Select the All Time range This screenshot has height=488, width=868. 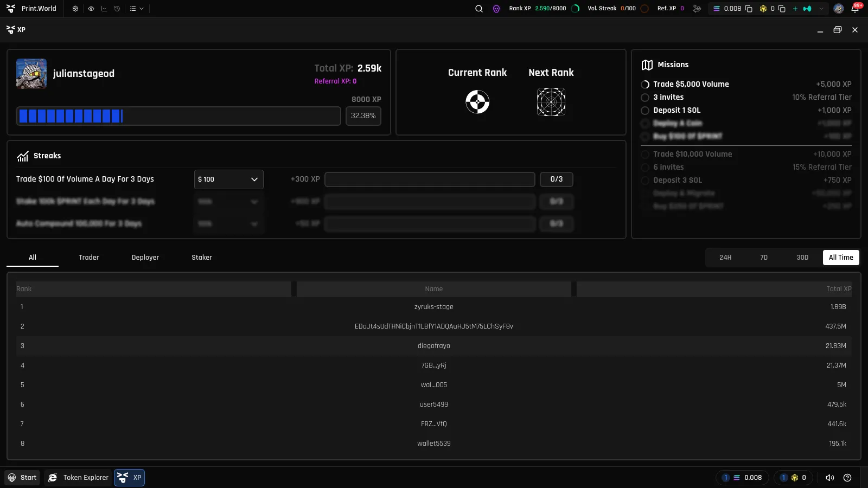(841, 258)
